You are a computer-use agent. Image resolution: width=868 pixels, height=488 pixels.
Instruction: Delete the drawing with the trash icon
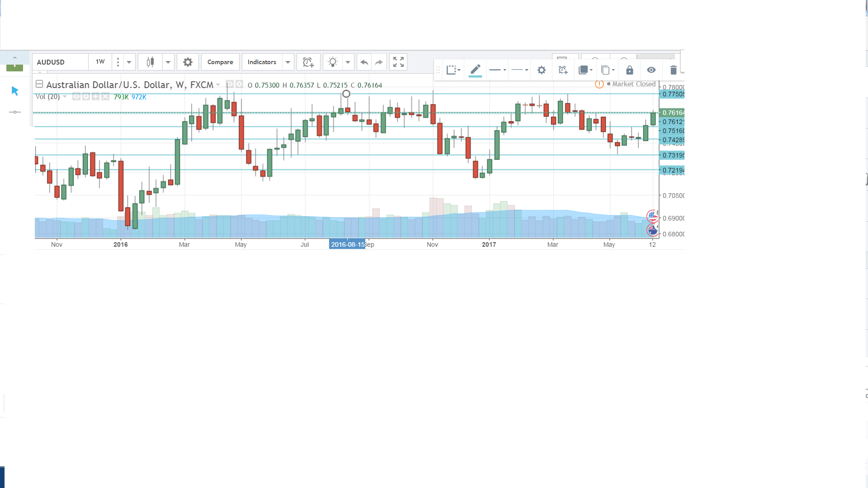(x=673, y=70)
